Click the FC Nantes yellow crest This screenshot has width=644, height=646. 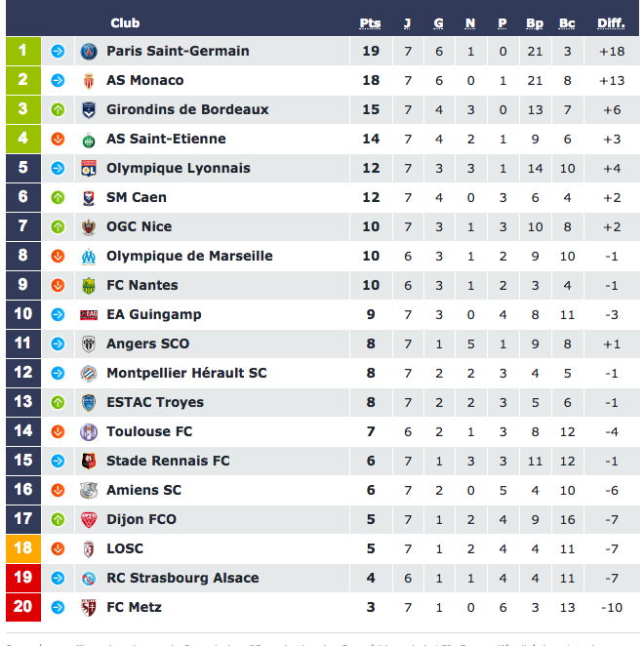pos(89,286)
